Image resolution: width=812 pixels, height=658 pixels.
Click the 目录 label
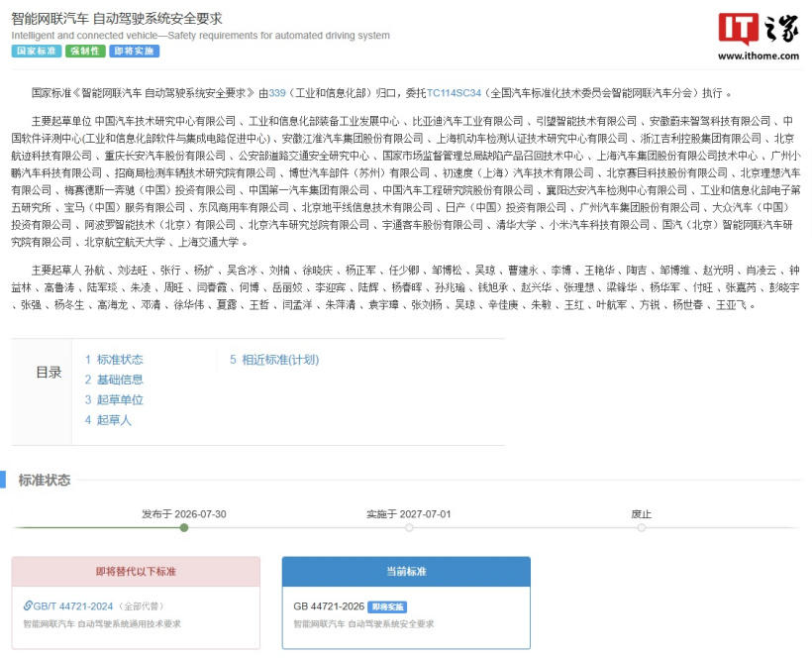[x=49, y=373]
